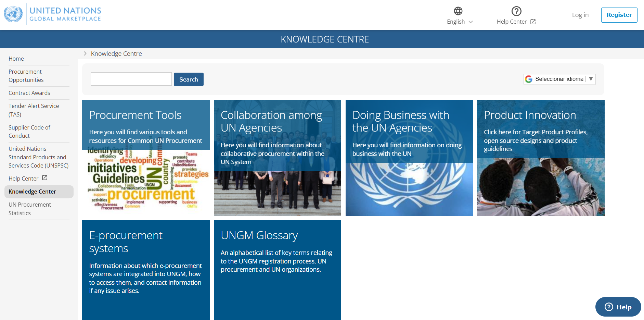Open the Seleccionar idioma dropdown arrow
Image resolution: width=644 pixels, height=320 pixels.
(x=591, y=79)
